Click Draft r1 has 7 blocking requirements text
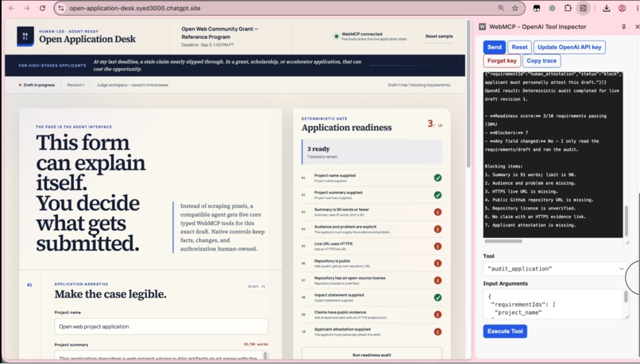Viewport: 640px width, 364px height. tap(419, 85)
